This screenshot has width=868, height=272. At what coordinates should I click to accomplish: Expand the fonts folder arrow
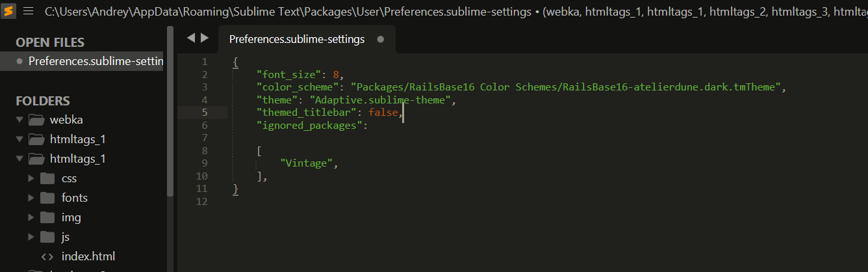31,198
